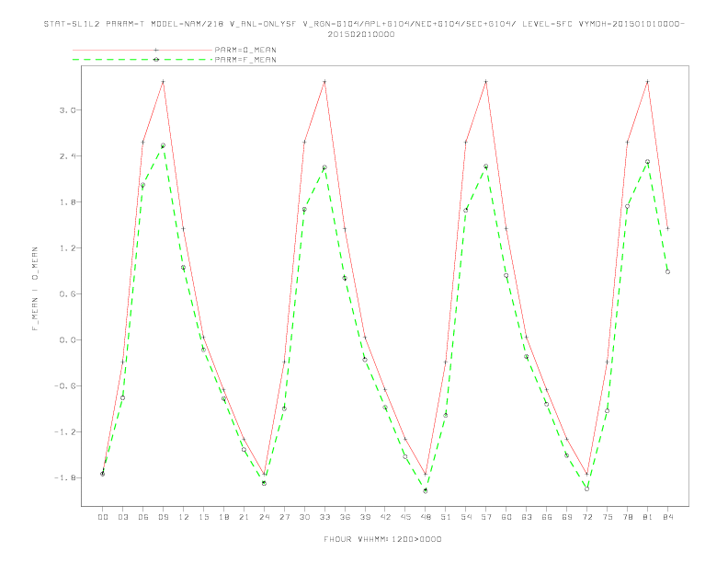728x563 pixels.
Task: Click x-axis tick label 72
Action: pyautogui.click(x=587, y=517)
